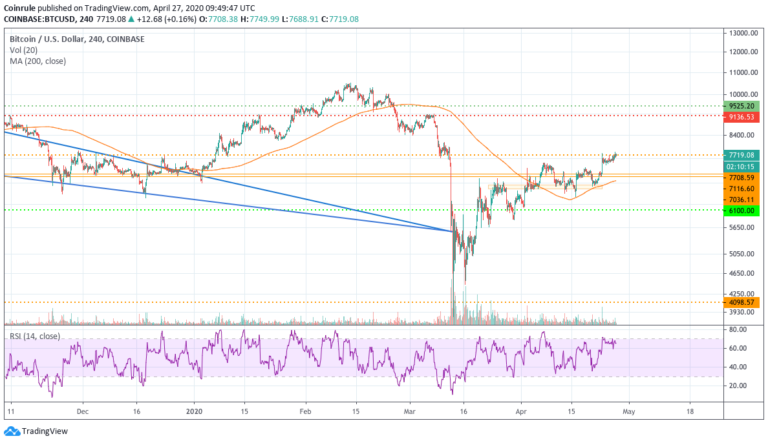Click the RSI (14, close) indicator label
Viewport: 768px width, 443px height.
pyautogui.click(x=35, y=336)
